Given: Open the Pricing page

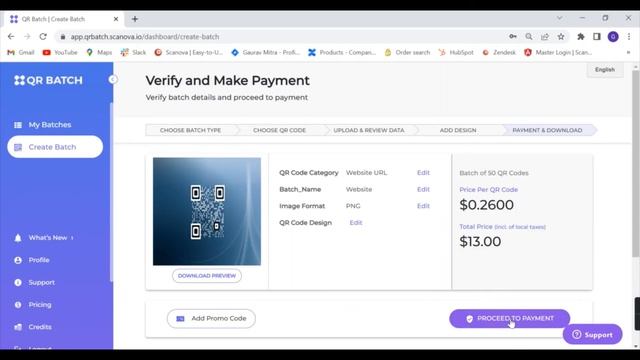Looking at the screenshot, I should coord(40,305).
